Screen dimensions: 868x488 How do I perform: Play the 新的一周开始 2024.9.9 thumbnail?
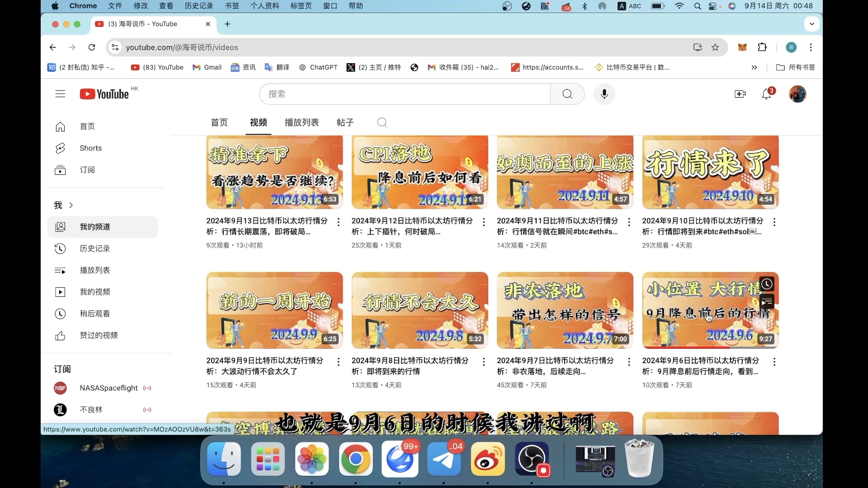point(274,310)
